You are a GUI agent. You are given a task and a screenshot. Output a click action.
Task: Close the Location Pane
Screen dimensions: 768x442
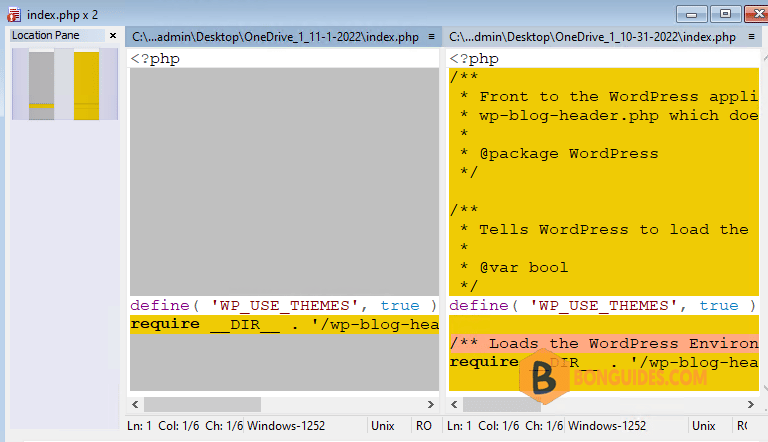(x=113, y=35)
